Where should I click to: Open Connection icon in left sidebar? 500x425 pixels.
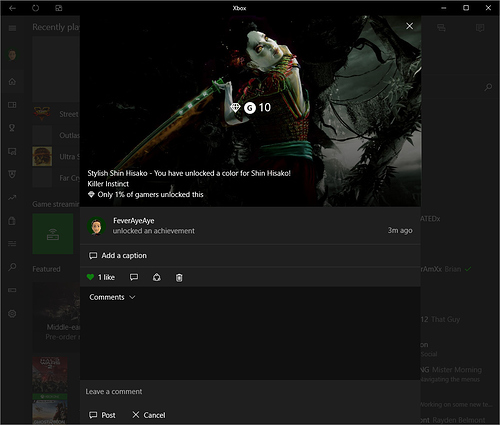pyautogui.click(x=12, y=290)
